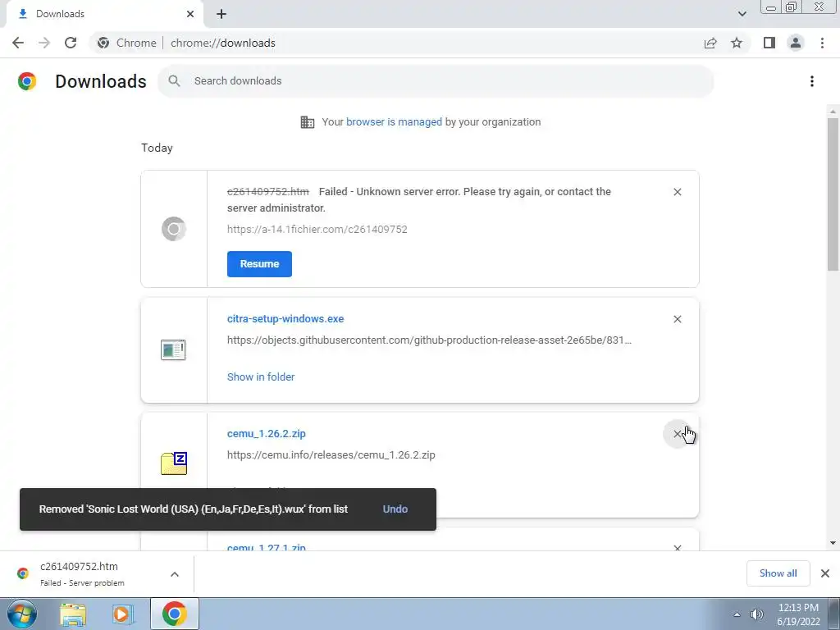Open cemu_1.26.2.zip file link
Image resolution: width=840 pixels, height=630 pixels.
tap(267, 434)
